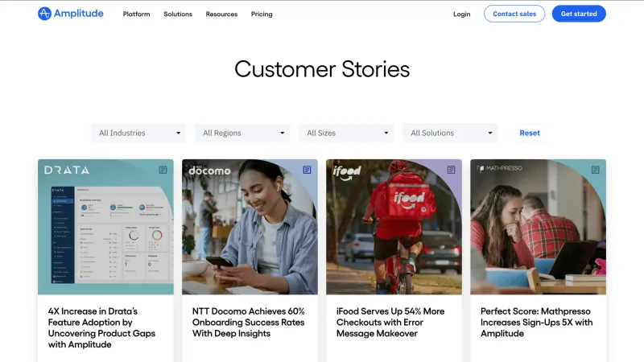Click the iFood logo on its card

[347, 172]
